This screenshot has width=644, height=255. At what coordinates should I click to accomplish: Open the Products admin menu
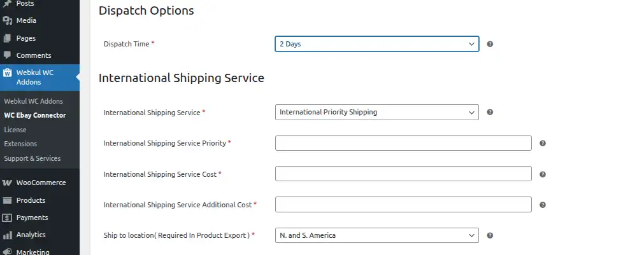(31, 200)
